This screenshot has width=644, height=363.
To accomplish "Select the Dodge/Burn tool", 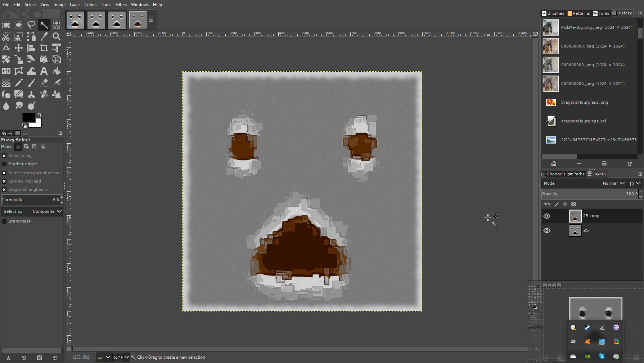I will tap(31, 106).
